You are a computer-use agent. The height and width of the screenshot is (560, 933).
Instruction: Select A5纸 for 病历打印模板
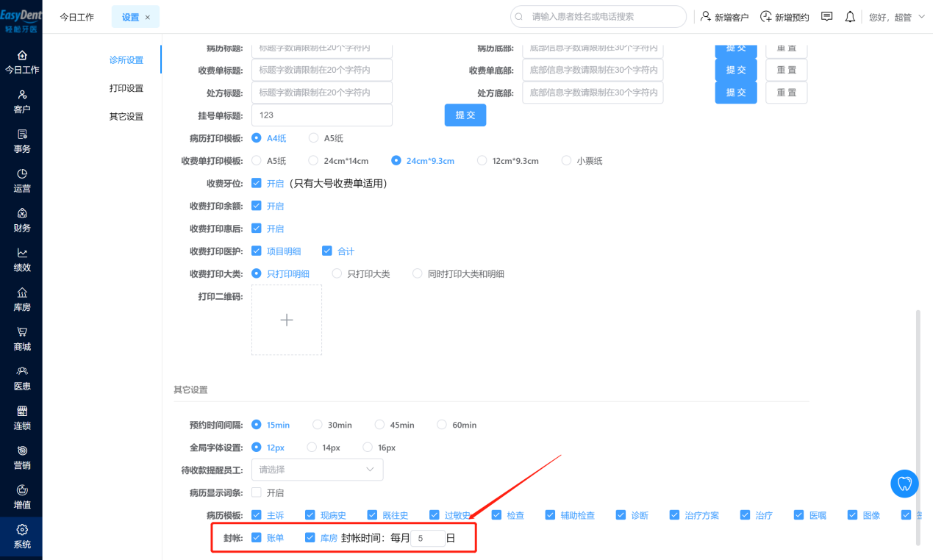(x=326, y=138)
